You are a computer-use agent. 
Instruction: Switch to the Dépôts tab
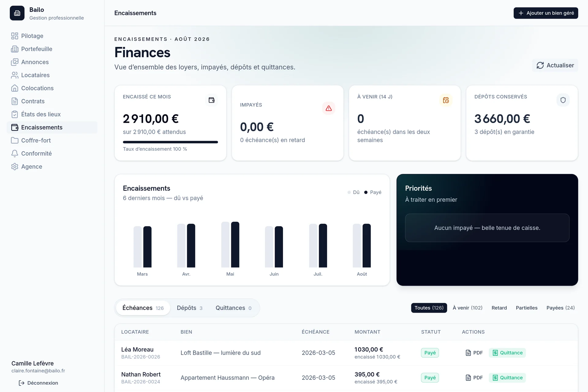[190, 308]
